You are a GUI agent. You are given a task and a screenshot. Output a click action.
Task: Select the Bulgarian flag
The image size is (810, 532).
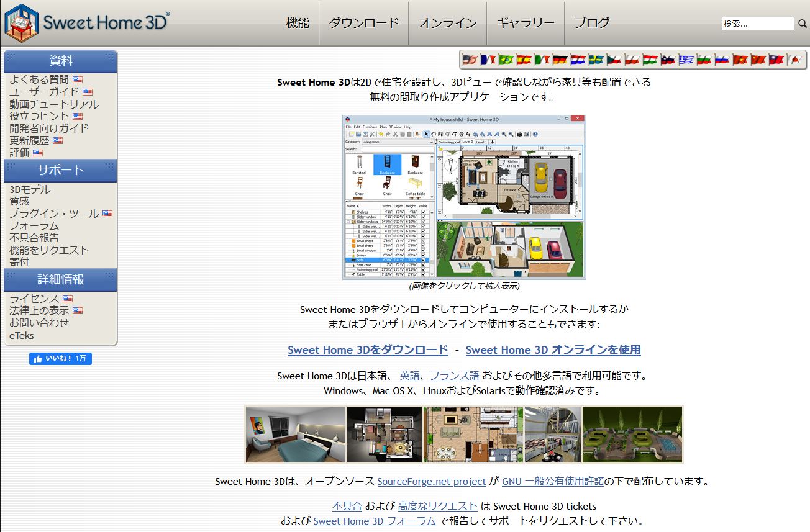(x=704, y=60)
